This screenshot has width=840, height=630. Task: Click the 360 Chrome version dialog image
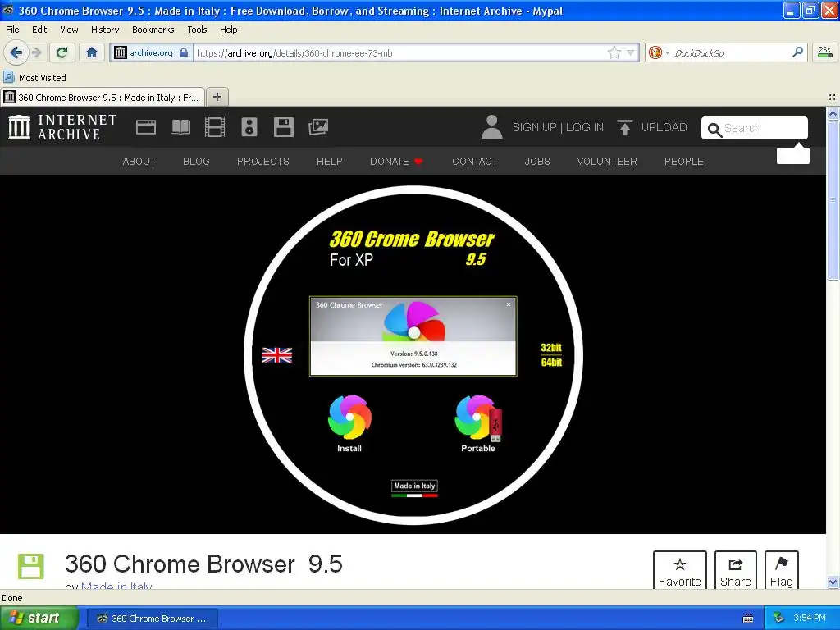413,336
